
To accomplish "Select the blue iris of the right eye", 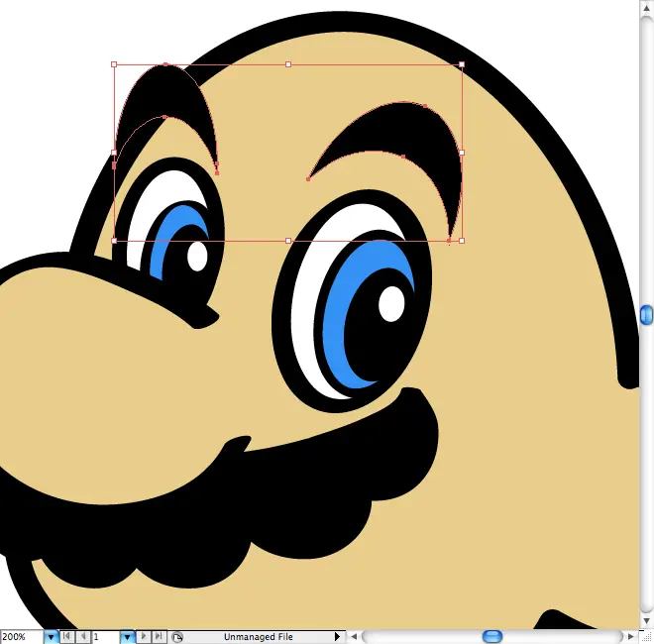I will pyautogui.click(x=334, y=330).
